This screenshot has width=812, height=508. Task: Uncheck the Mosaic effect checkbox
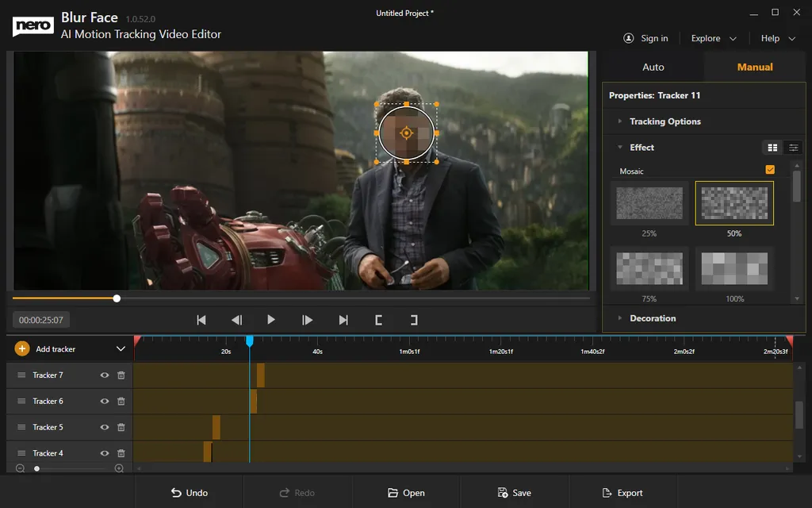click(x=769, y=169)
